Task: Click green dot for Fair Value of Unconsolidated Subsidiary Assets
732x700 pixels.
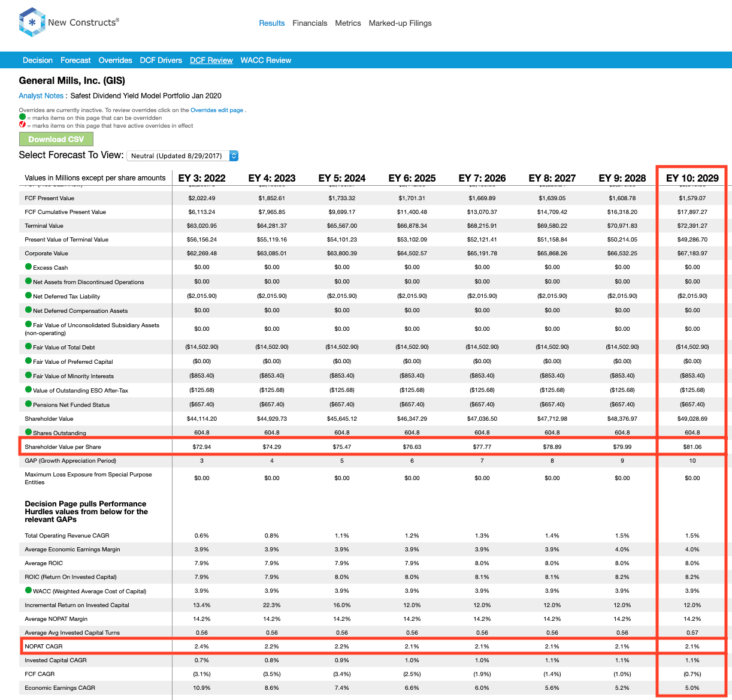Action: coord(28,324)
